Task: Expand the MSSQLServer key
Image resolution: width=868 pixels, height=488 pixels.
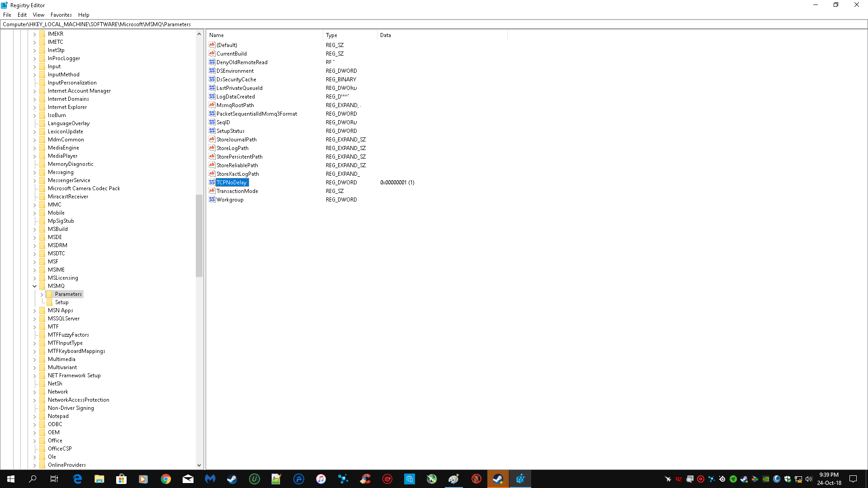Action: coord(34,319)
